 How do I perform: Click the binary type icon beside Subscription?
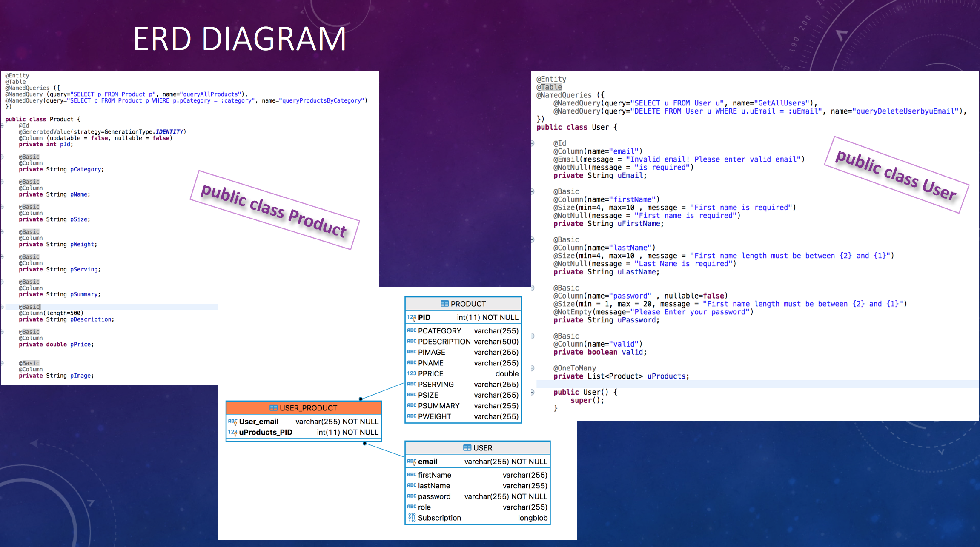411,518
